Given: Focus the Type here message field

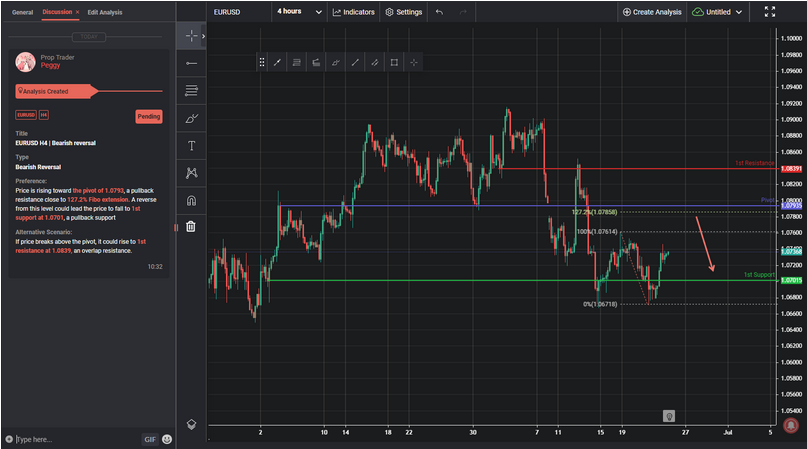Looking at the screenshot, I should (x=77, y=439).
